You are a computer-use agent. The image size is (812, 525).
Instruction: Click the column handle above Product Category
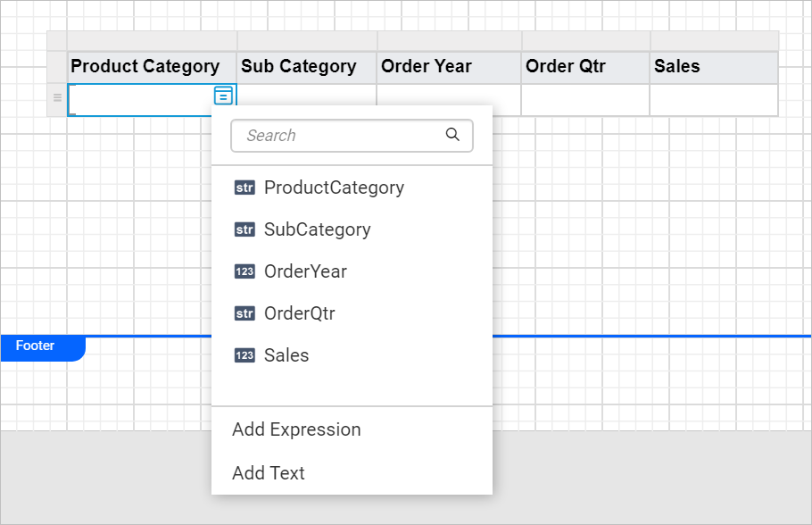pyautogui.click(x=152, y=40)
